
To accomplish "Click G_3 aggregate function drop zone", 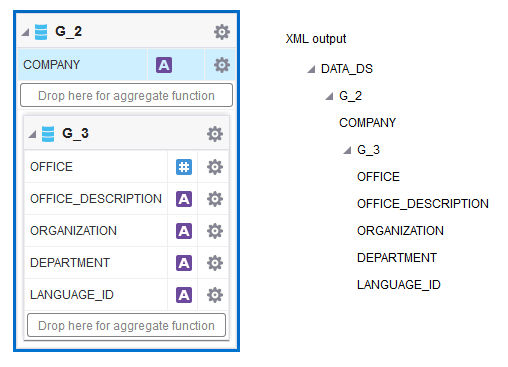I will (x=126, y=325).
